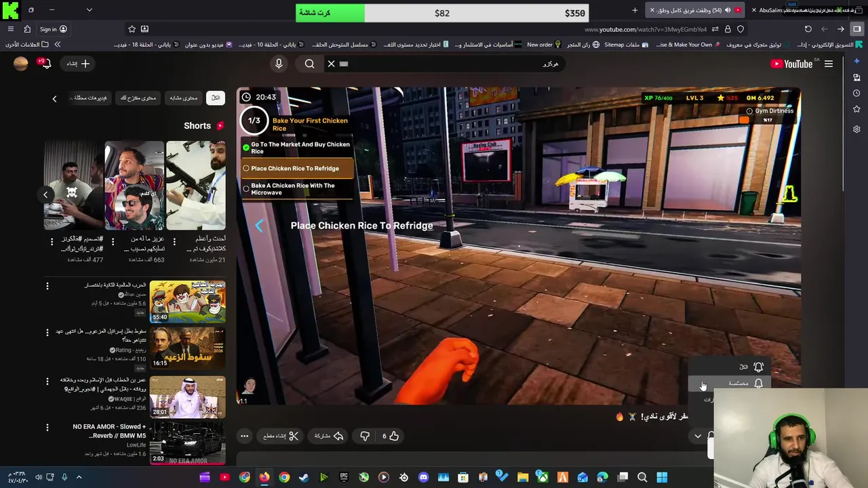Open the 16:15 'سقوط الزعيم' video thumbnail
The width and height of the screenshot is (868, 488).
[x=187, y=348]
